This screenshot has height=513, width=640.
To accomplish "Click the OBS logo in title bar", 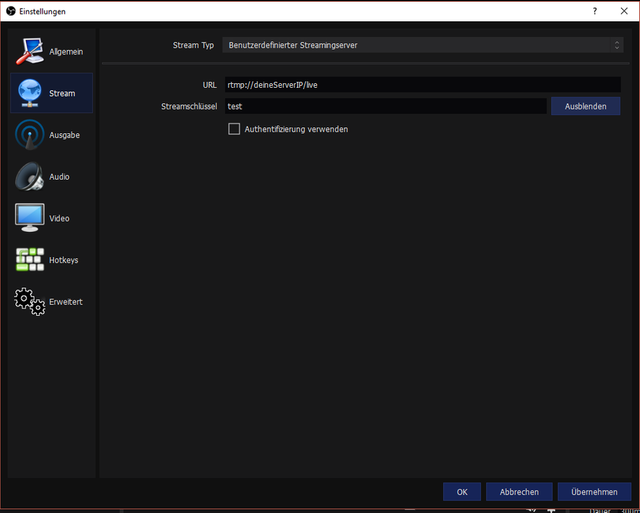I will tap(11, 11).
